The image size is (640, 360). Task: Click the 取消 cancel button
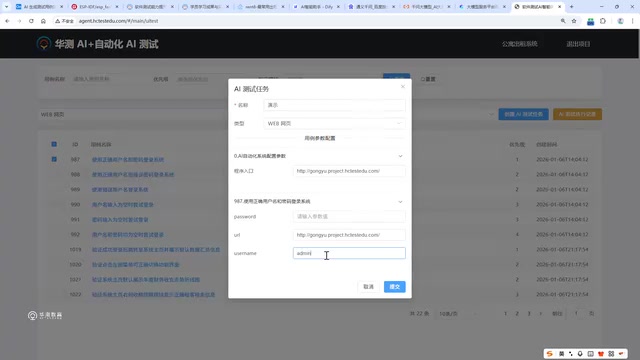pos(368,287)
